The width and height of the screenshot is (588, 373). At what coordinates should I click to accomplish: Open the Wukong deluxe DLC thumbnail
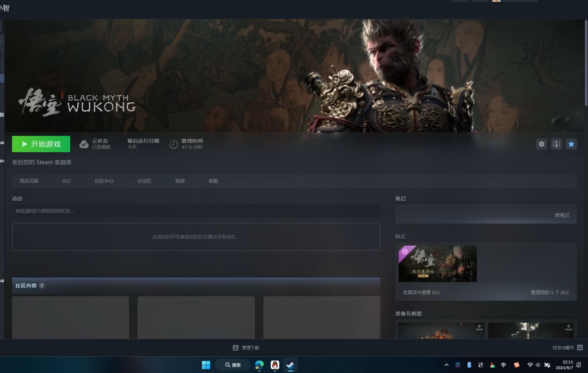[437, 264]
